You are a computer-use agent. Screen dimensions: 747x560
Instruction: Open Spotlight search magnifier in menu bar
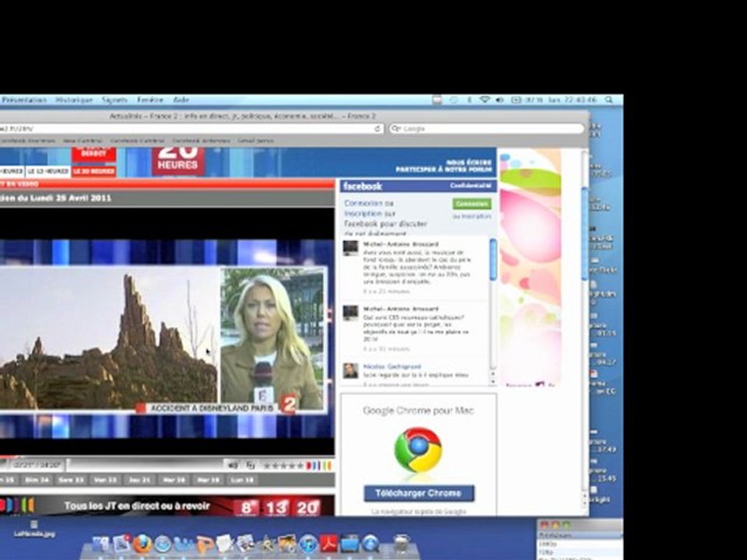coord(608,100)
